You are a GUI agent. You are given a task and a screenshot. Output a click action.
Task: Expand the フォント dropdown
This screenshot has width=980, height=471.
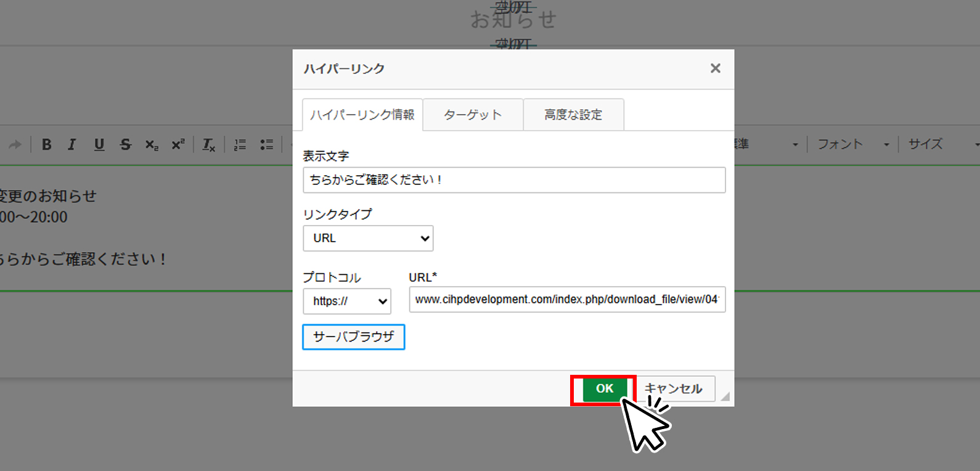[854, 144]
